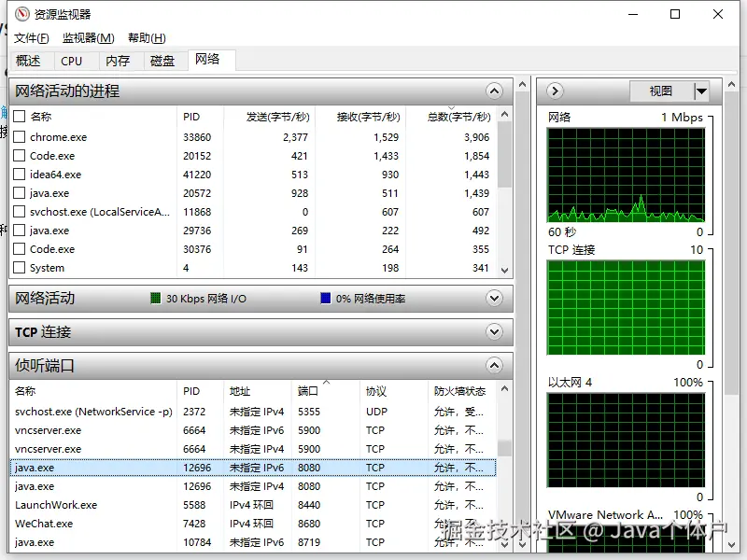The height and width of the screenshot is (560, 747).
Task: Collapse the 网络活动的进程 section
Action: (x=494, y=91)
